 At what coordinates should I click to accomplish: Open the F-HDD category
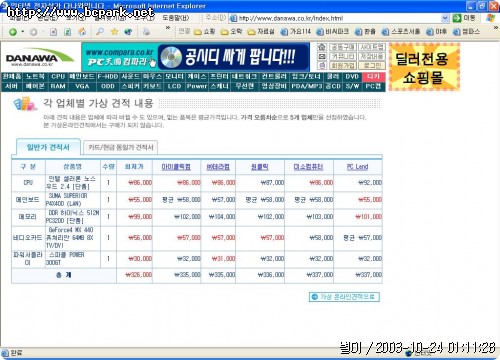[x=108, y=76]
